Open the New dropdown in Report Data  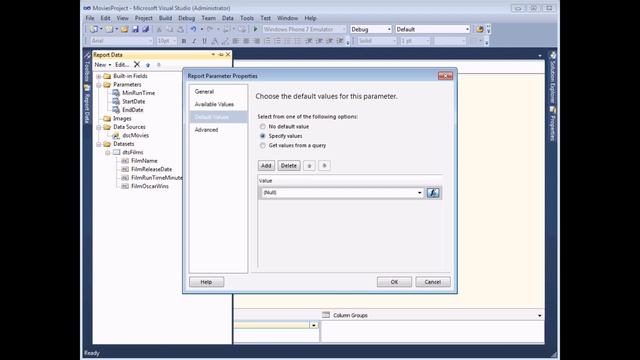coord(103,65)
